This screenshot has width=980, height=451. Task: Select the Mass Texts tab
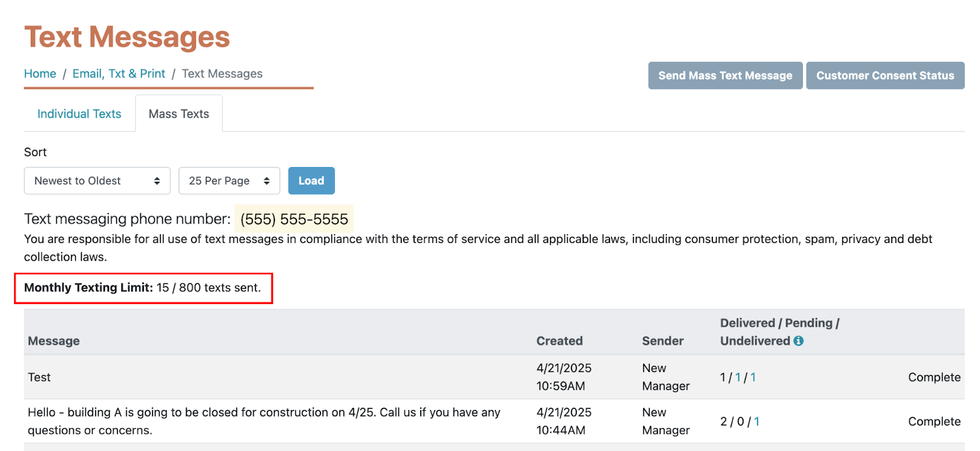(179, 114)
